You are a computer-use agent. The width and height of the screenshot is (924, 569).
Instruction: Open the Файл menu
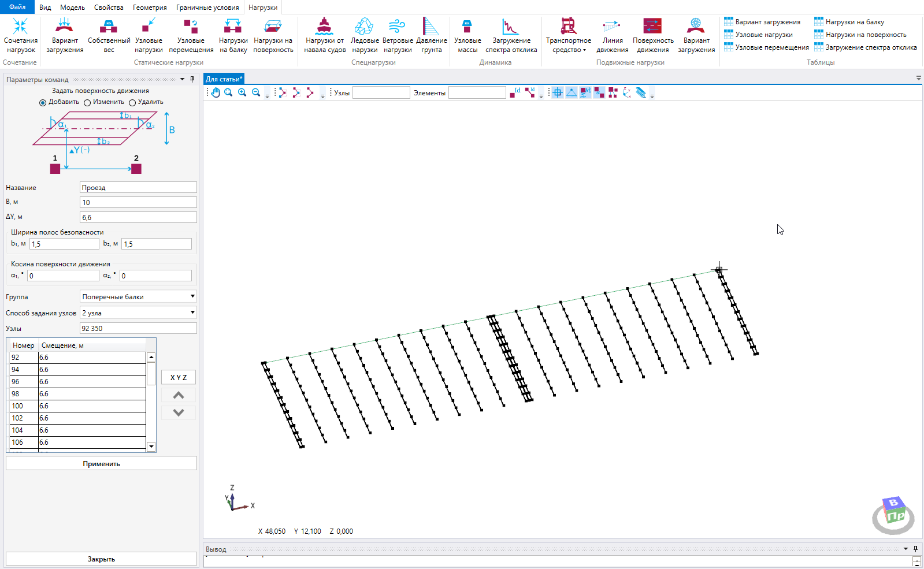click(x=17, y=7)
